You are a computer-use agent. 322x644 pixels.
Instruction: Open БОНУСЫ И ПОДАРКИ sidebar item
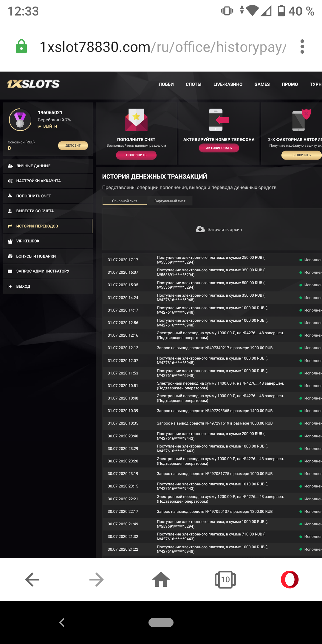(48, 256)
